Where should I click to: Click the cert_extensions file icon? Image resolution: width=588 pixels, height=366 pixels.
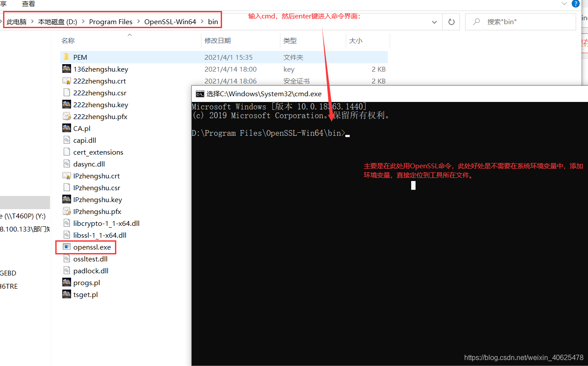tap(67, 152)
